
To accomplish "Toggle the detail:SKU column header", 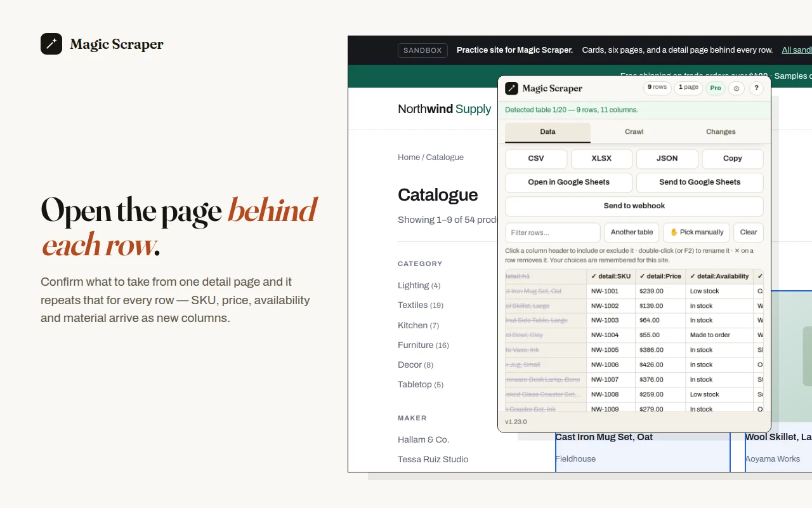I will (610, 276).
